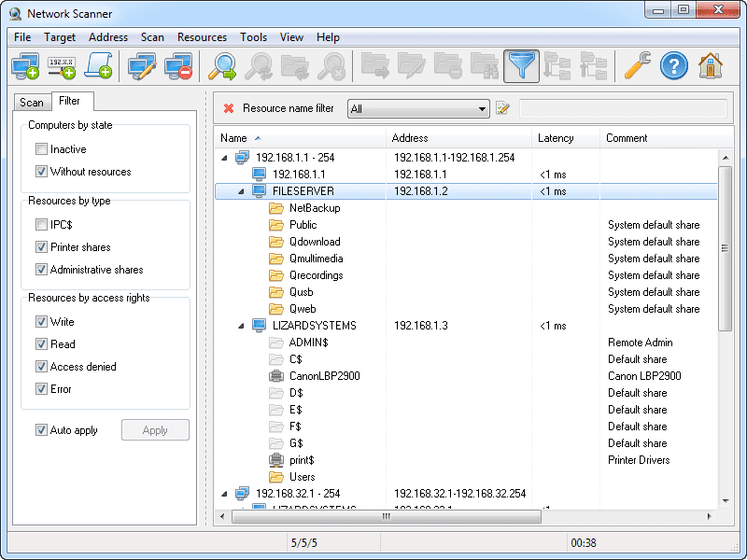Screen dimensions: 747x560
Task: Click the home page house icon
Action: pos(711,66)
